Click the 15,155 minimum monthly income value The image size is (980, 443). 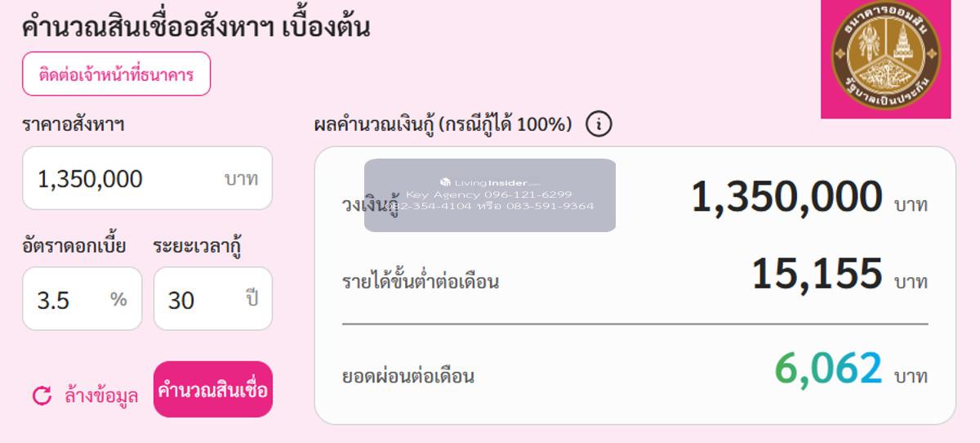[x=817, y=274]
